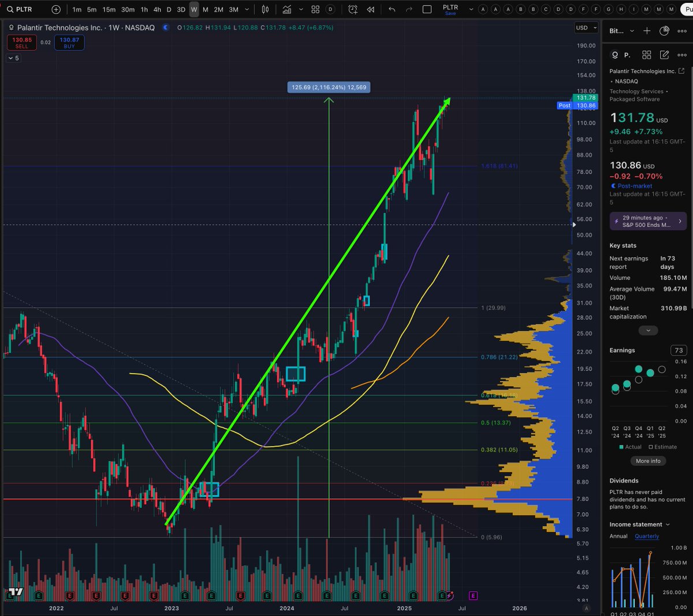Click the Market capitalization 310.99B value
This screenshot has width=693, height=616.
pyautogui.click(x=673, y=308)
